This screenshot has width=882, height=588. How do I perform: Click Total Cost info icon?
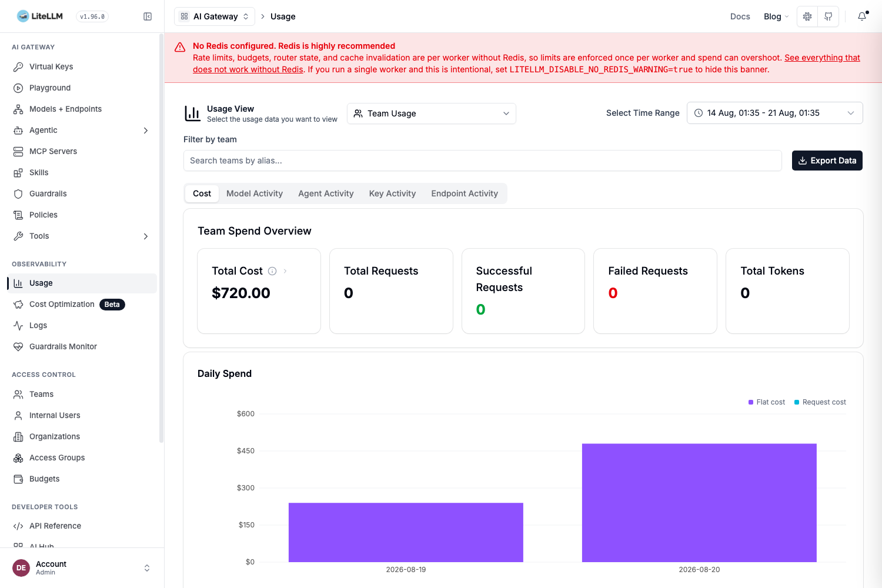click(x=272, y=271)
